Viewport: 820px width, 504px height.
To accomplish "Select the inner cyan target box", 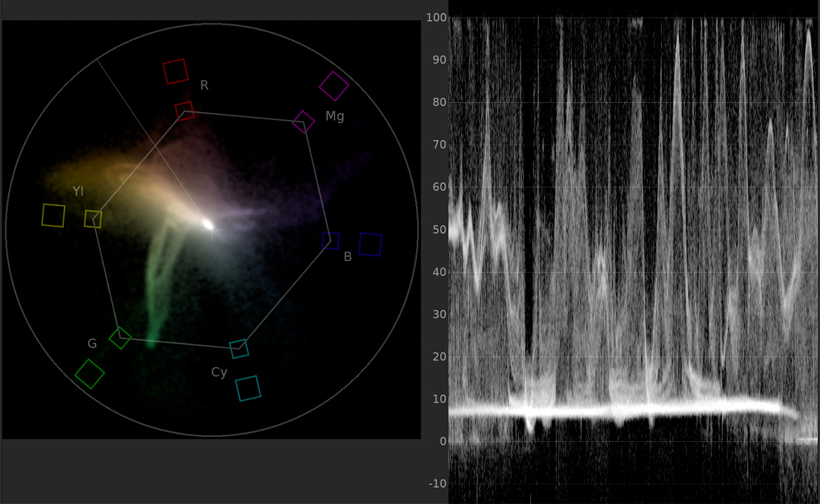I will coord(239,348).
